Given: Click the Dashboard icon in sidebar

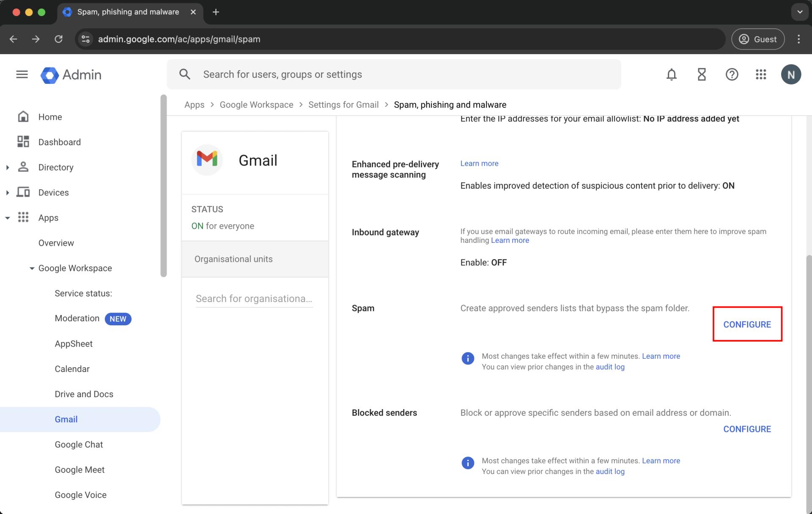Looking at the screenshot, I should click(23, 142).
